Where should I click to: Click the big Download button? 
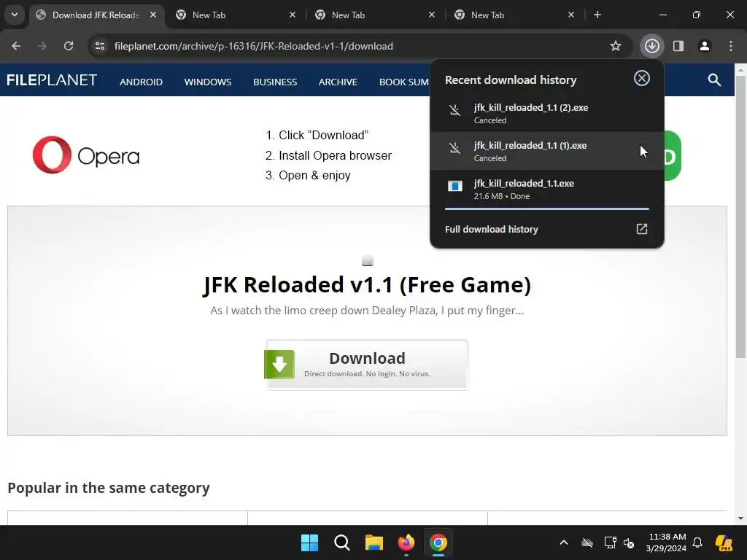click(x=367, y=365)
